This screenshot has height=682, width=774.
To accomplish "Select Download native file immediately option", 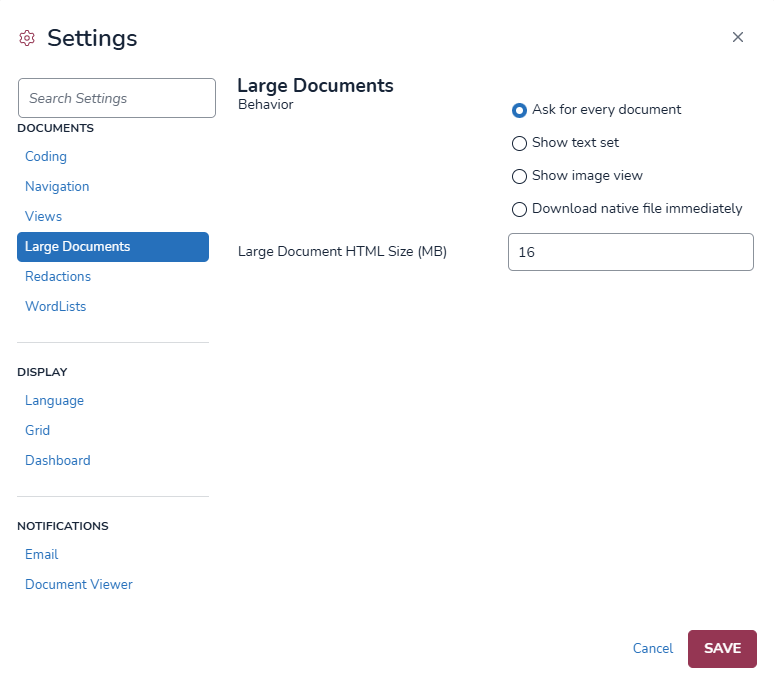I will click(519, 209).
